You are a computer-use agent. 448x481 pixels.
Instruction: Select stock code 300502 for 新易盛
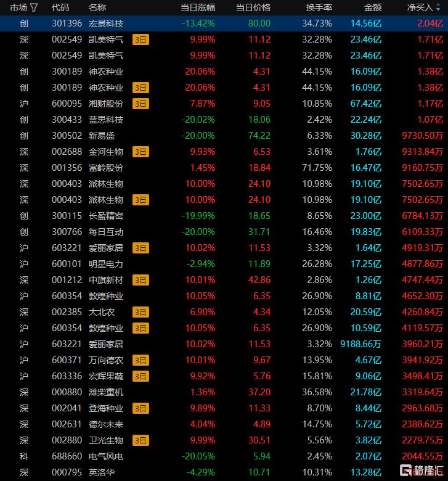(67, 136)
